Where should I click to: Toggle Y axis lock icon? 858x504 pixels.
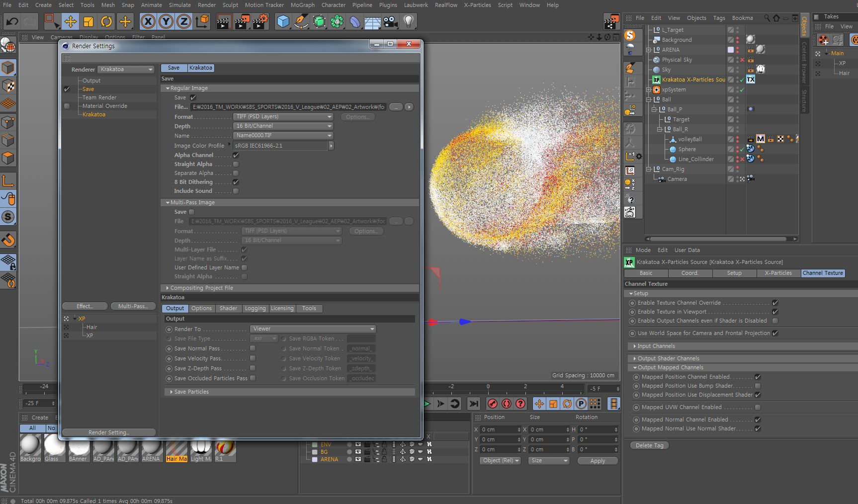tap(166, 21)
